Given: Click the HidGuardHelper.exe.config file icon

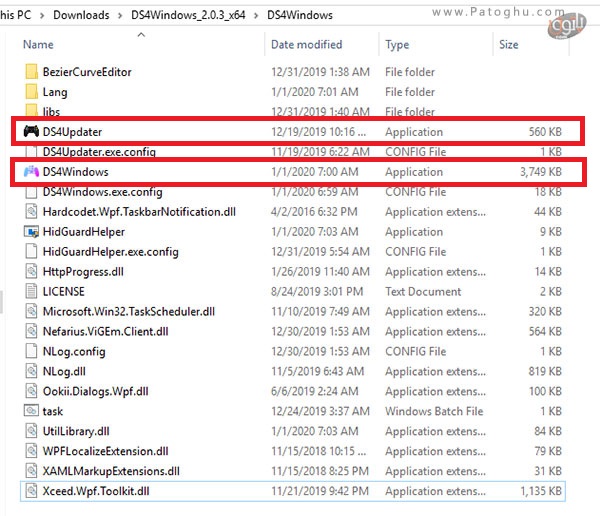Looking at the screenshot, I should 31,251.
